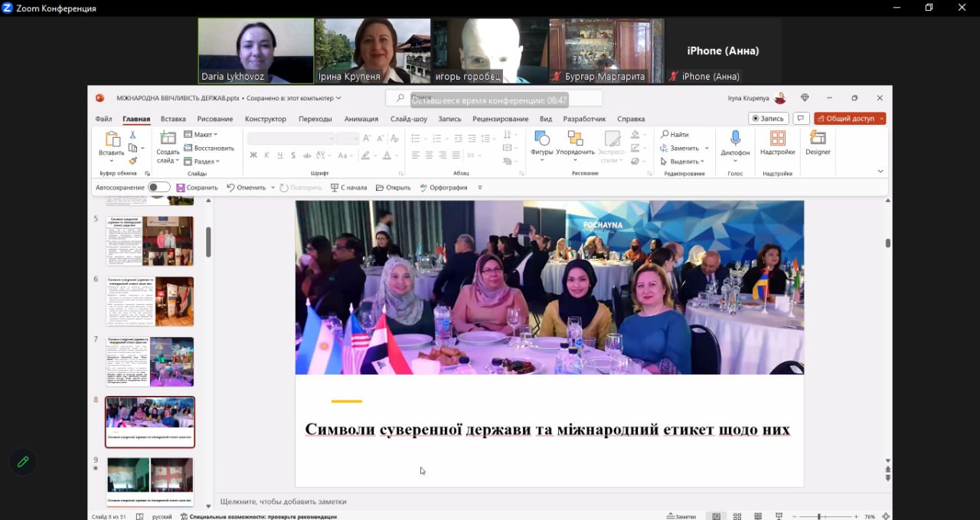Click Сохранить in quick access toolbar
Image resolution: width=980 pixels, height=520 pixels.
[x=197, y=188]
